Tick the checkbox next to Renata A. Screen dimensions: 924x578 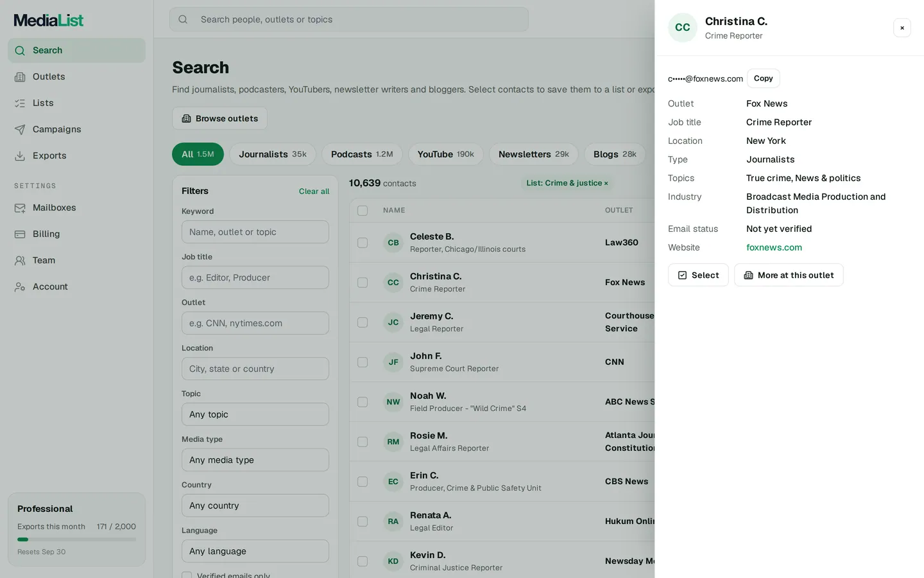pyautogui.click(x=363, y=521)
